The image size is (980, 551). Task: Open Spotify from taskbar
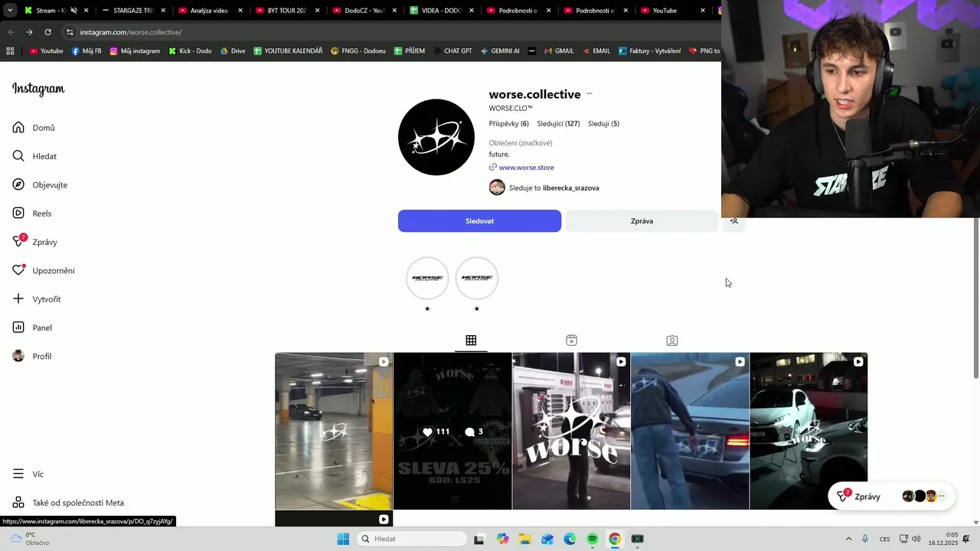pos(593,539)
